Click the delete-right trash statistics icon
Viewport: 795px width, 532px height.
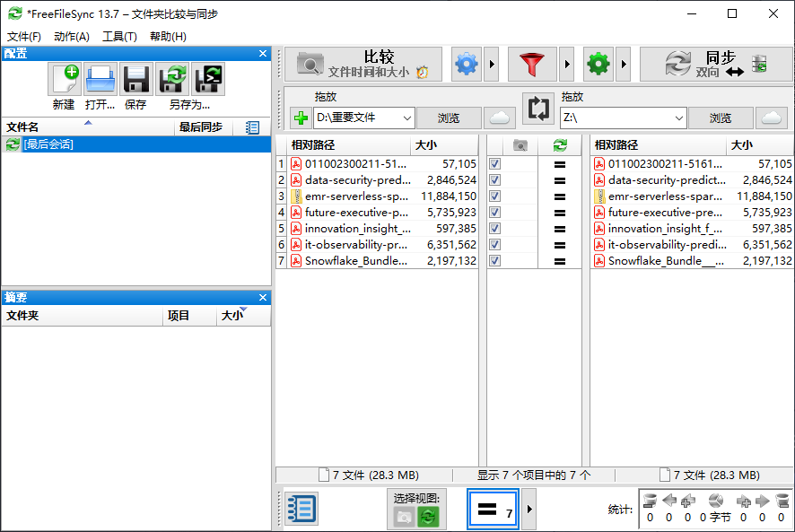click(782, 501)
